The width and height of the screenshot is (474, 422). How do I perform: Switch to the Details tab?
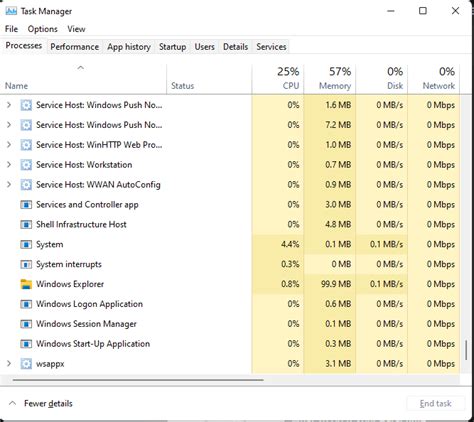(235, 47)
